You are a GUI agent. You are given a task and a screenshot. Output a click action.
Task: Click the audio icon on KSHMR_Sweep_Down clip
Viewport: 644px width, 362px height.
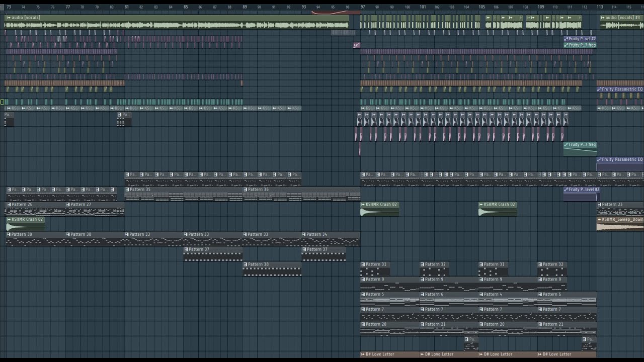click(x=599, y=220)
